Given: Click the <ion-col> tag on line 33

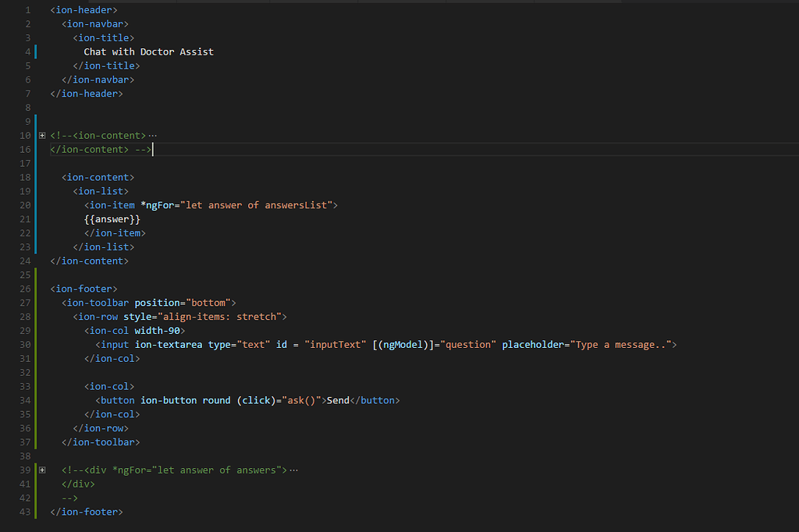Looking at the screenshot, I should (x=109, y=386).
